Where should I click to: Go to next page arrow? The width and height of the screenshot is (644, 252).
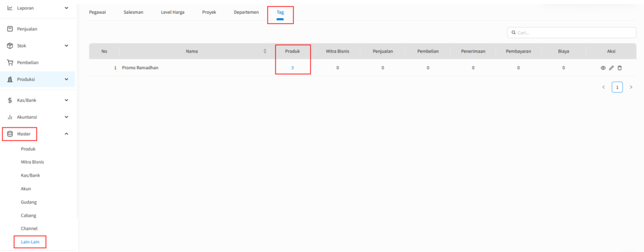point(631,87)
